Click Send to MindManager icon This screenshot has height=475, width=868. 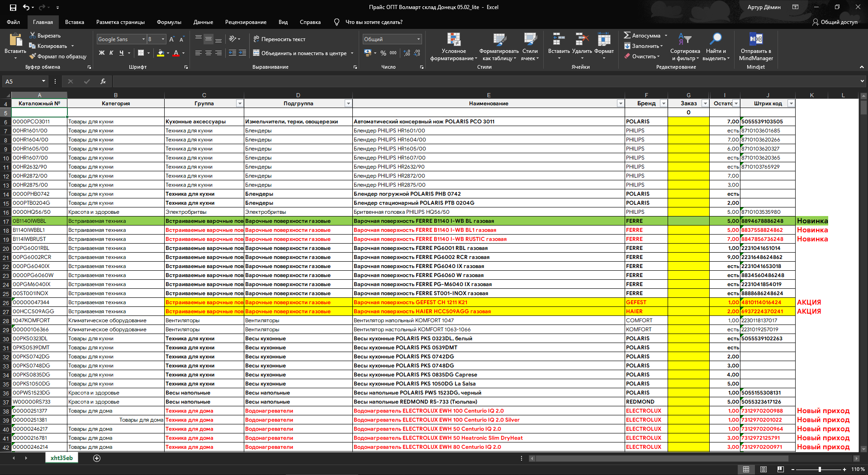756,39
